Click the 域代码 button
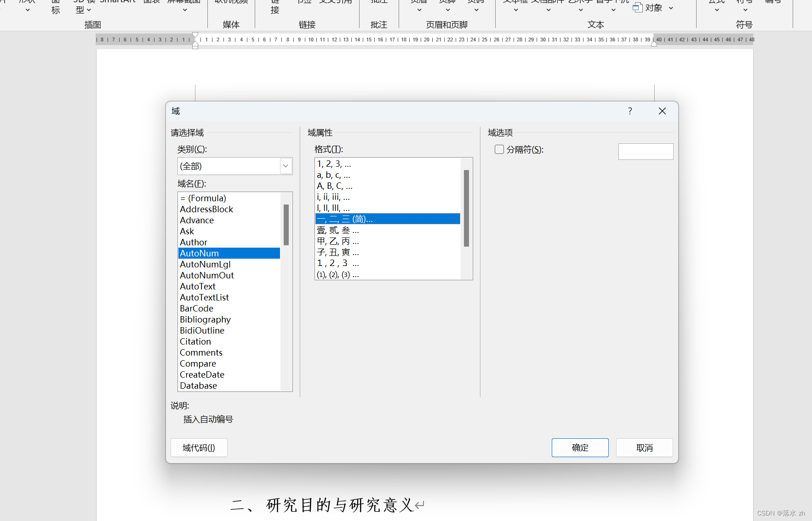 coord(199,447)
